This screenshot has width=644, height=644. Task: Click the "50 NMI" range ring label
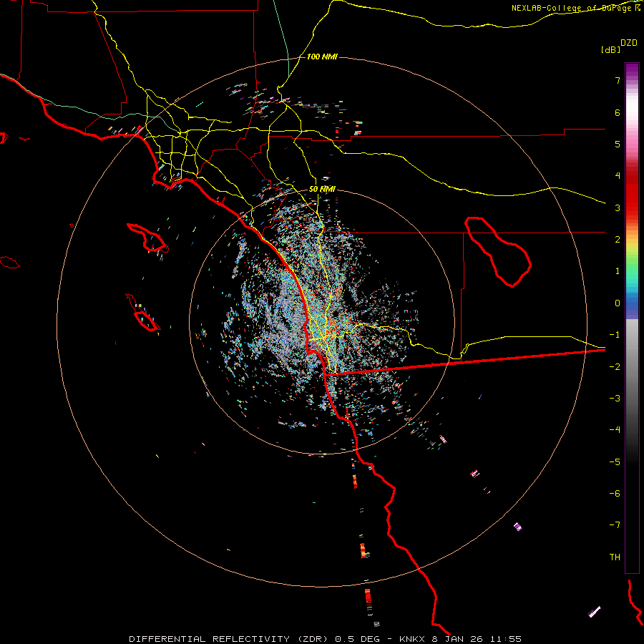point(322,189)
